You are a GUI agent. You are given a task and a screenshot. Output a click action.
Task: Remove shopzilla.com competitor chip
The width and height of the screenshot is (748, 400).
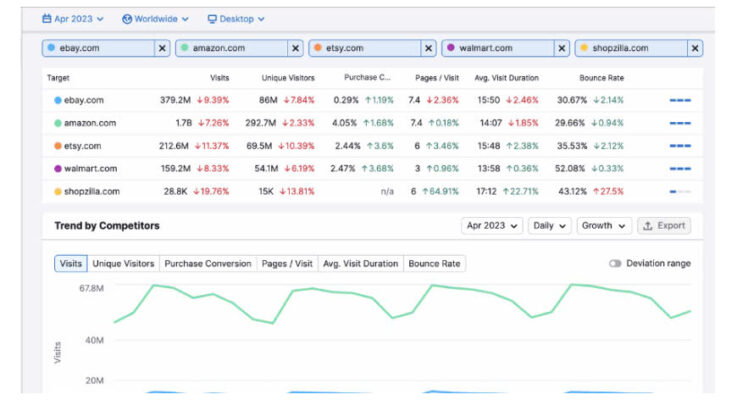click(x=695, y=48)
